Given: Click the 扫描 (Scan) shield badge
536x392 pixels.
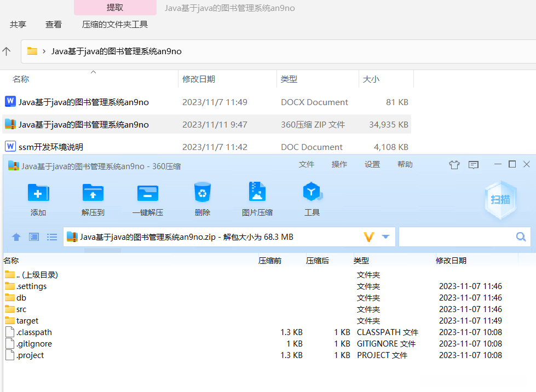Looking at the screenshot, I should click(500, 200).
